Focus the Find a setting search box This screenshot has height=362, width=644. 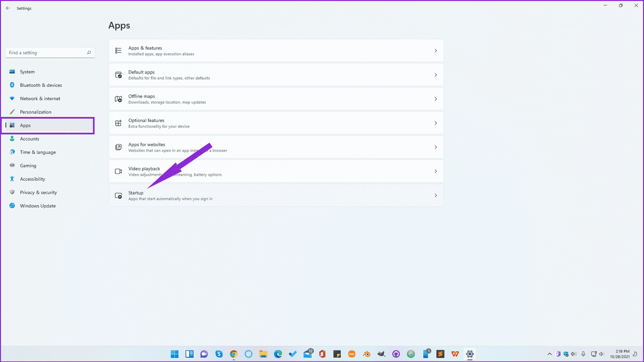pyautogui.click(x=50, y=53)
